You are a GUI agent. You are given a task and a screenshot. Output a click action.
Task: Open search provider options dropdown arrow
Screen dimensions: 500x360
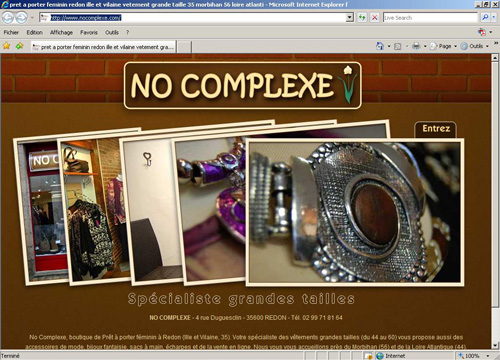point(494,18)
